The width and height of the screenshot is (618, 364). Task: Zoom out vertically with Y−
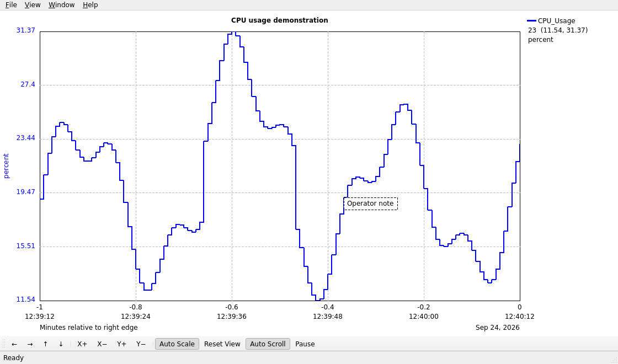coord(141,344)
